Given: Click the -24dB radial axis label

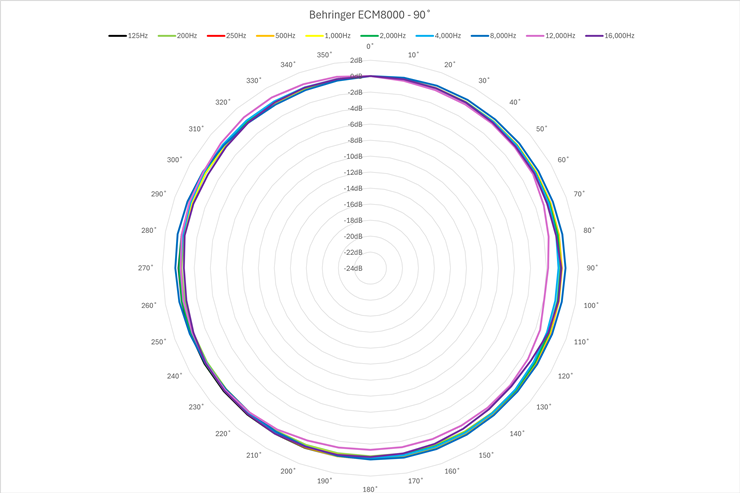Looking at the screenshot, I should pos(353,268).
